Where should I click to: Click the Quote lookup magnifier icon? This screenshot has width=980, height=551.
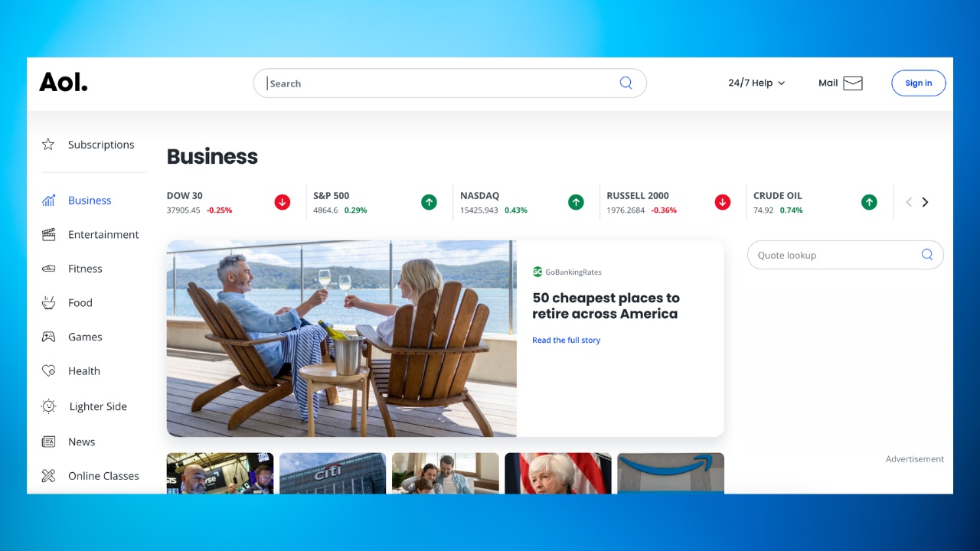[x=926, y=255]
